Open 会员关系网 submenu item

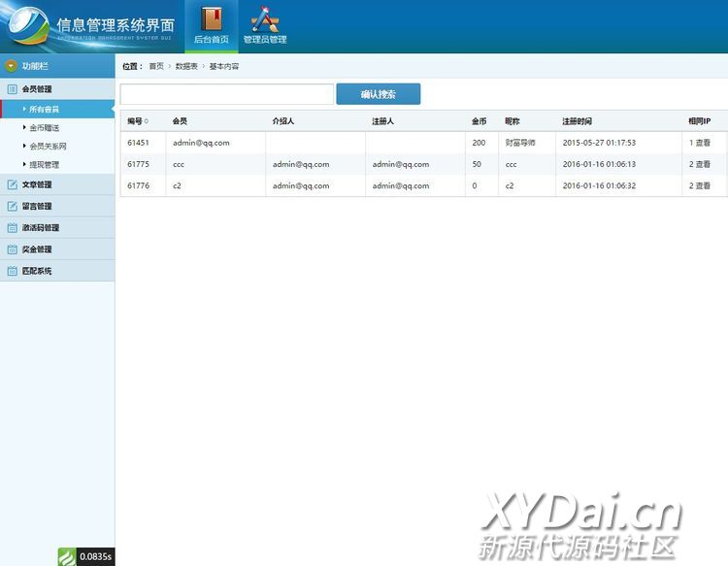(48, 147)
